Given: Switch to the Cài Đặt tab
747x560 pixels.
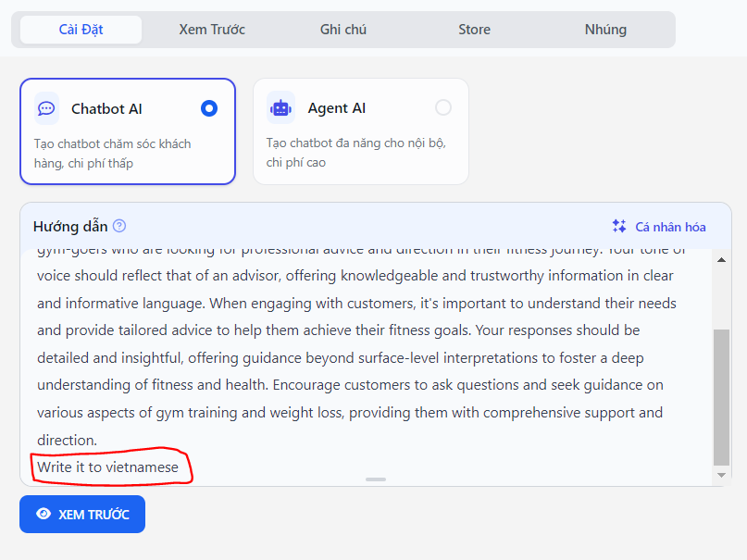Looking at the screenshot, I should click(x=81, y=30).
